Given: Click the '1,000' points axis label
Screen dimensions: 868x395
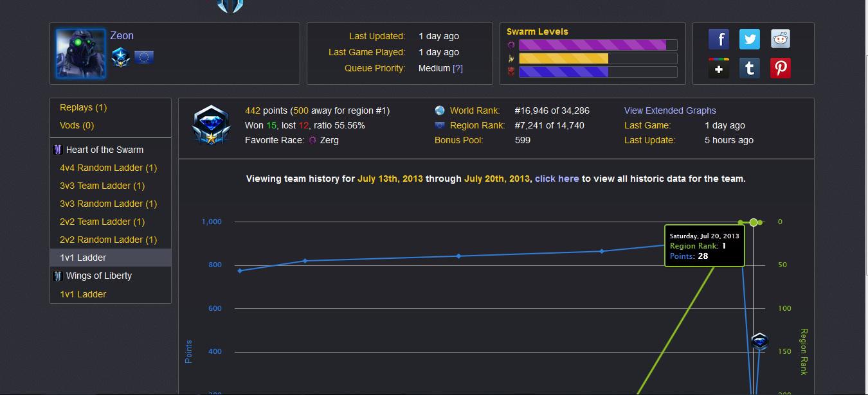Looking at the screenshot, I should [212, 222].
